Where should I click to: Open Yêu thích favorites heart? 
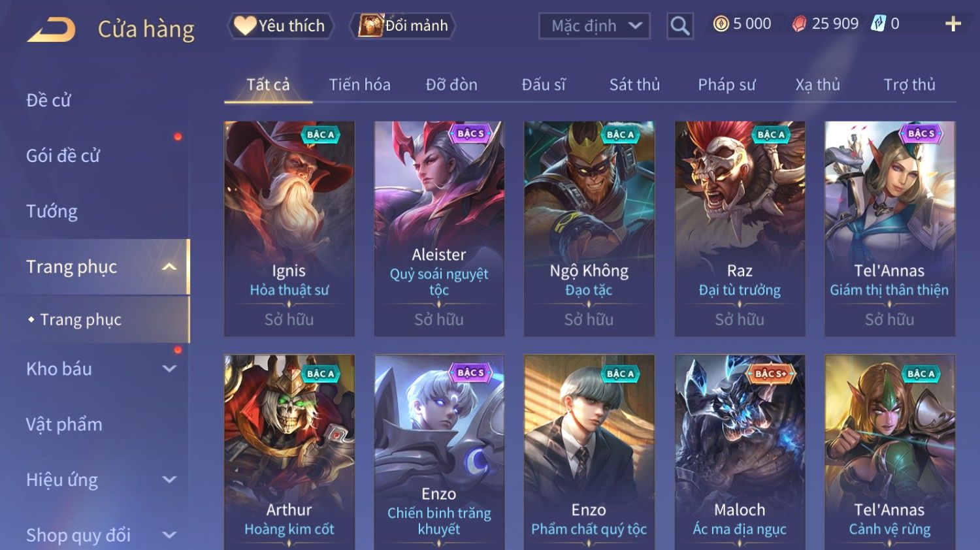coord(280,25)
